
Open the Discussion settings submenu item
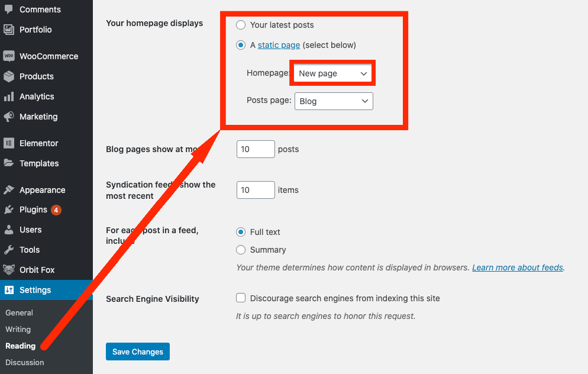pos(25,362)
